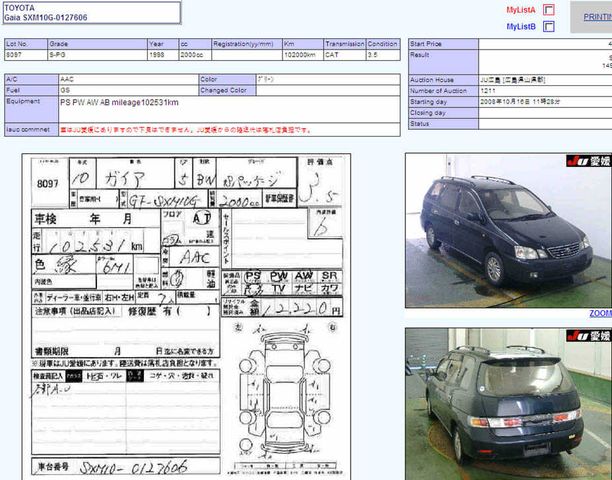
Task: Click the TOYOTA heading text
Action: [20, 8]
